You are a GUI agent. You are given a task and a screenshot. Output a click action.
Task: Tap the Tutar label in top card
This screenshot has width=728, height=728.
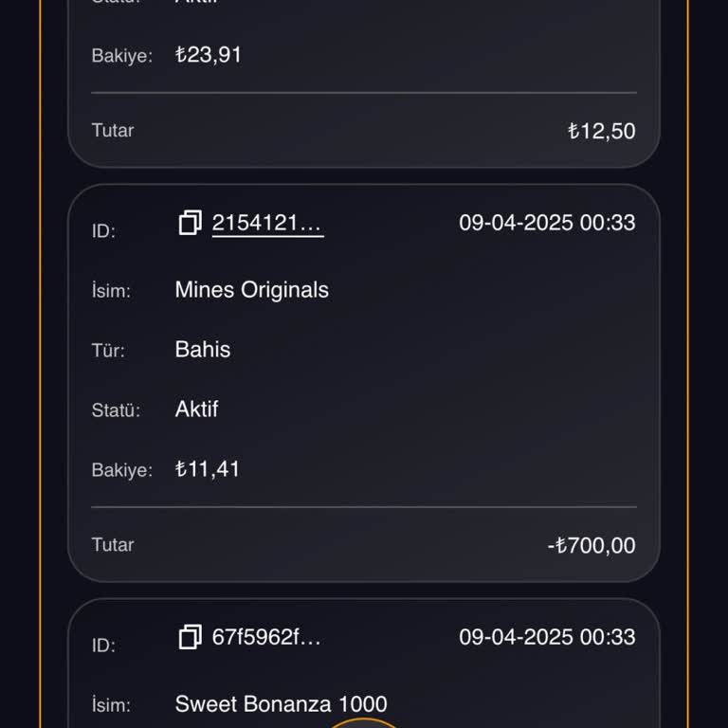point(113,131)
